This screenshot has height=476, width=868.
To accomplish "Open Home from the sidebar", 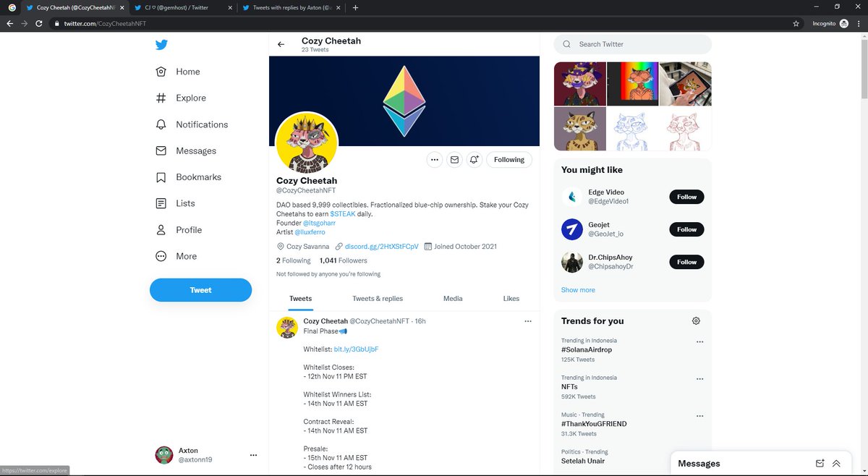I will coord(178,72).
